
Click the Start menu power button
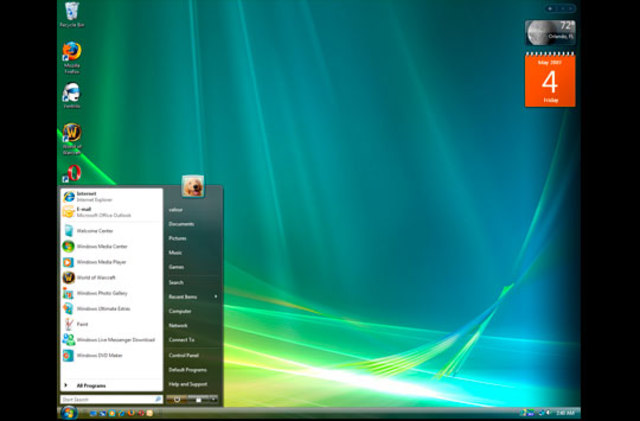(x=177, y=399)
